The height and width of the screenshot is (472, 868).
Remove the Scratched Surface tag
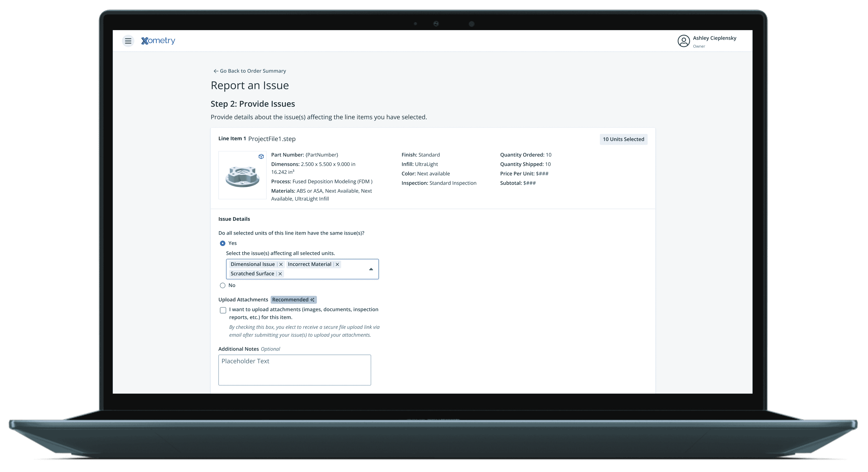pos(280,274)
